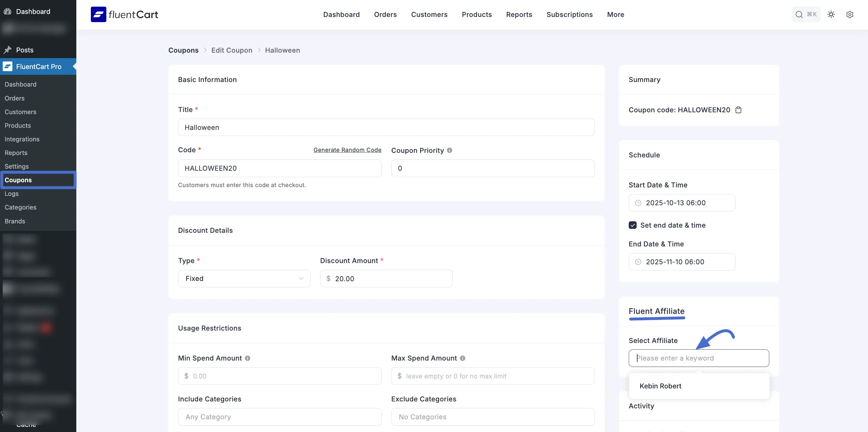Select Kebin Robert from affiliate suggestions
Image resolution: width=868 pixels, height=432 pixels.
tap(660, 386)
